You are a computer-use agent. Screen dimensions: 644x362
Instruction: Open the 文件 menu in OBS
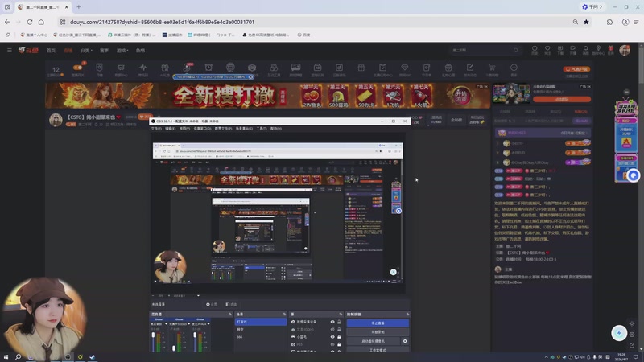[x=156, y=129]
